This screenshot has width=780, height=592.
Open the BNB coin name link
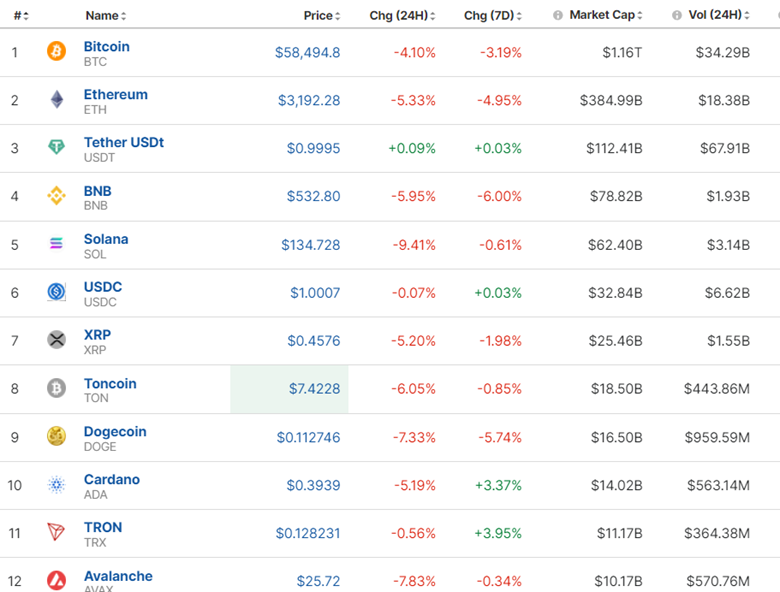[x=98, y=191]
